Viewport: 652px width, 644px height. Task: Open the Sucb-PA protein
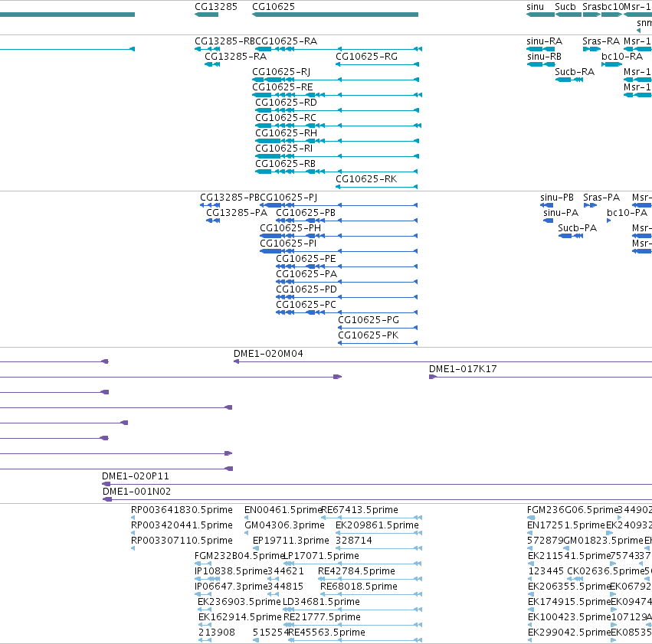coord(577,228)
